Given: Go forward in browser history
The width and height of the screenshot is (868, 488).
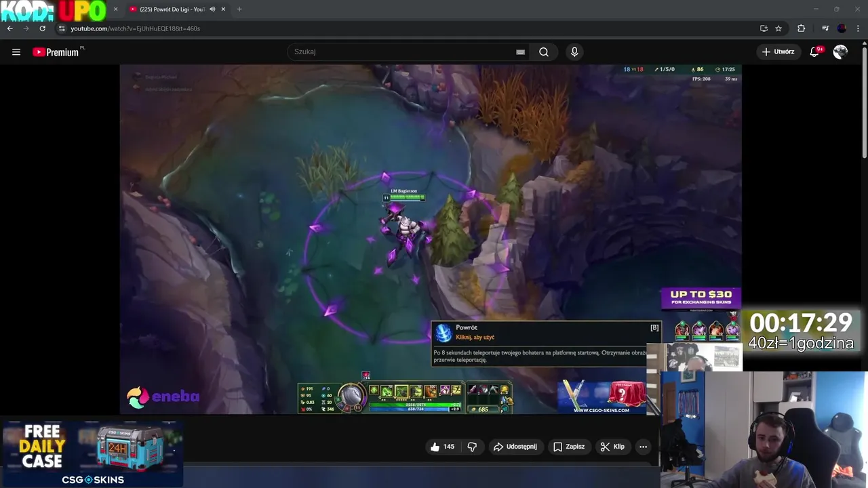Looking at the screenshot, I should (x=26, y=28).
